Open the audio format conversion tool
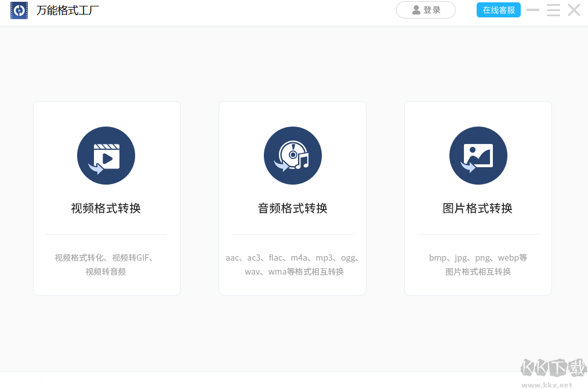The height and width of the screenshot is (389, 588). 292,197
